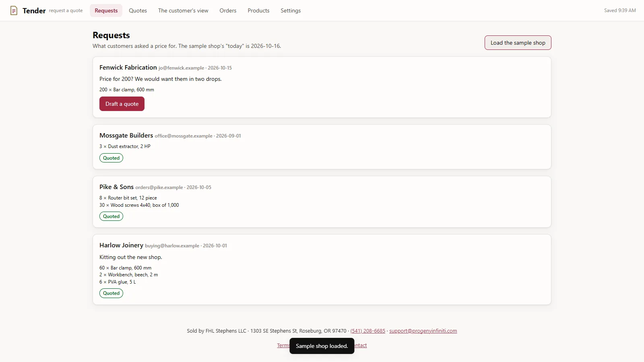
Task: Open the Requests tab
Action: click(x=106, y=10)
